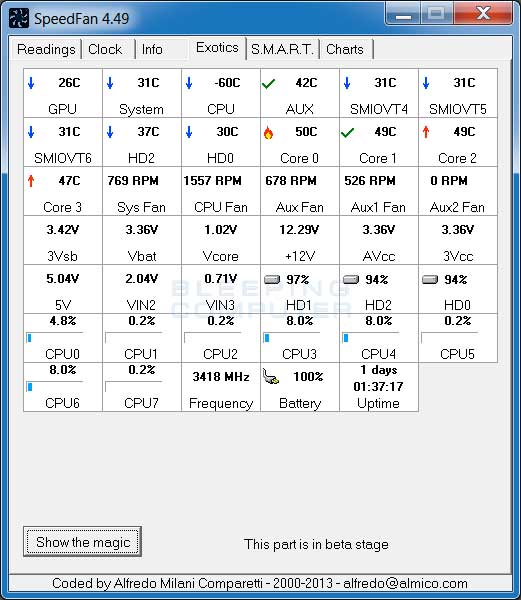
Task: Click the CPU7 0.2% usage cell
Action: click(x=142, y=387)
